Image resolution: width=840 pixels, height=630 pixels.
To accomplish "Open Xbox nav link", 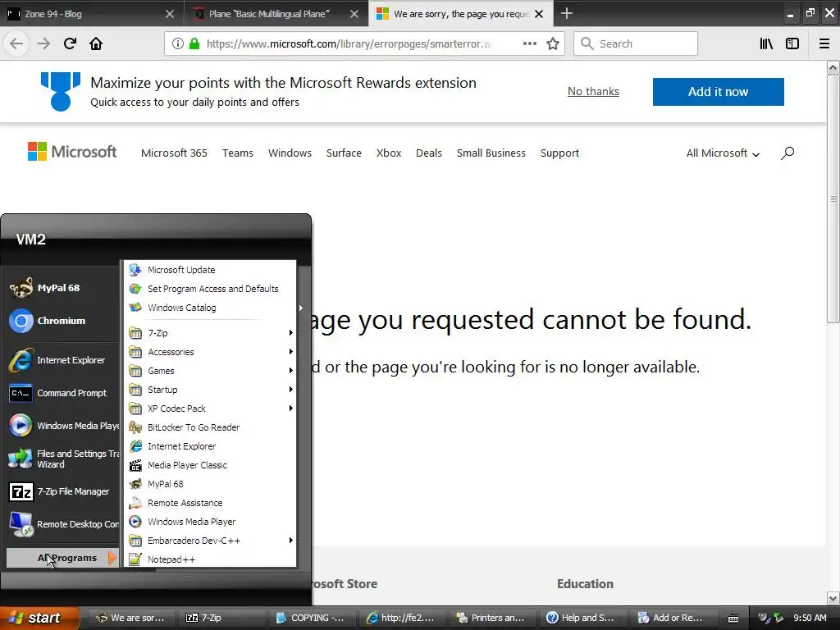I will pyautogui.click(x=389, y=153).
